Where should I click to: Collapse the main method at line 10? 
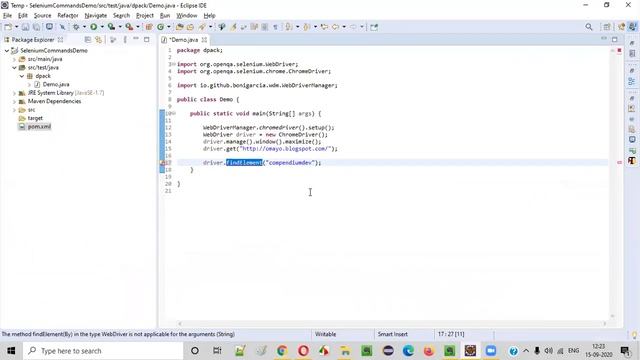[174, 113]
